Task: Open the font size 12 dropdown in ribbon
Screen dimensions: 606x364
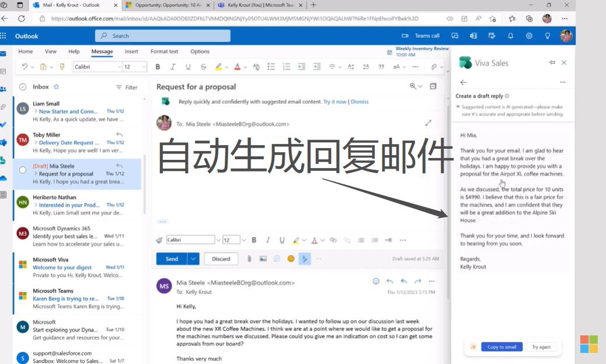Action: coord(134,66)
